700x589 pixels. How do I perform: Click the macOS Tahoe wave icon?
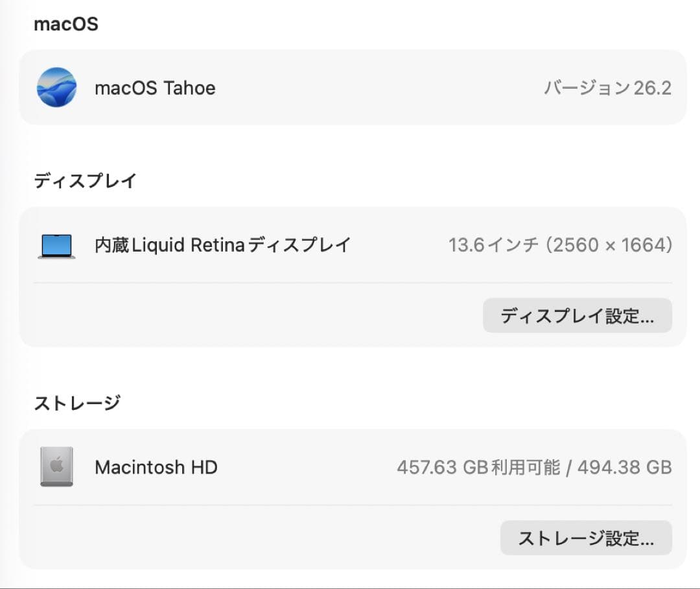[56, 88]
